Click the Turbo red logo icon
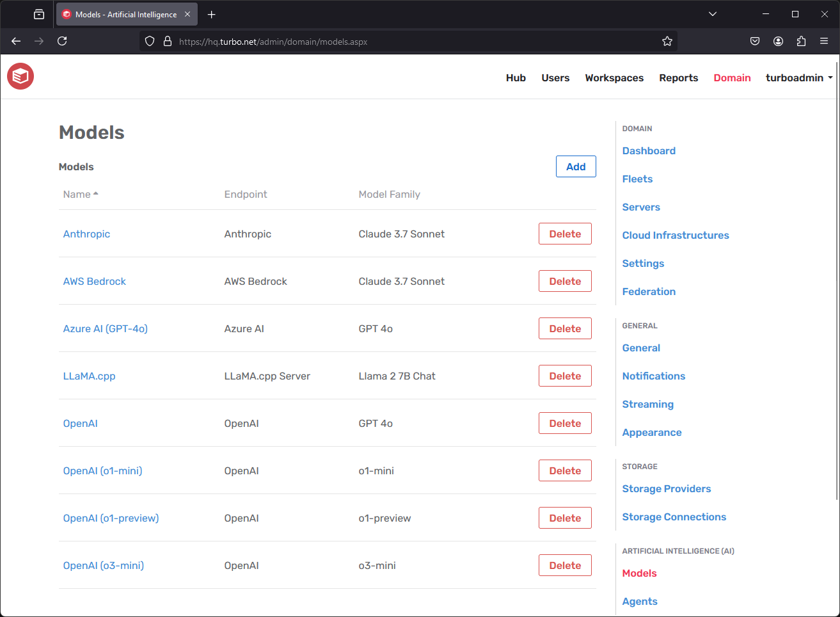The width and height of the screenshot is (840, 617). coord(20,76)
